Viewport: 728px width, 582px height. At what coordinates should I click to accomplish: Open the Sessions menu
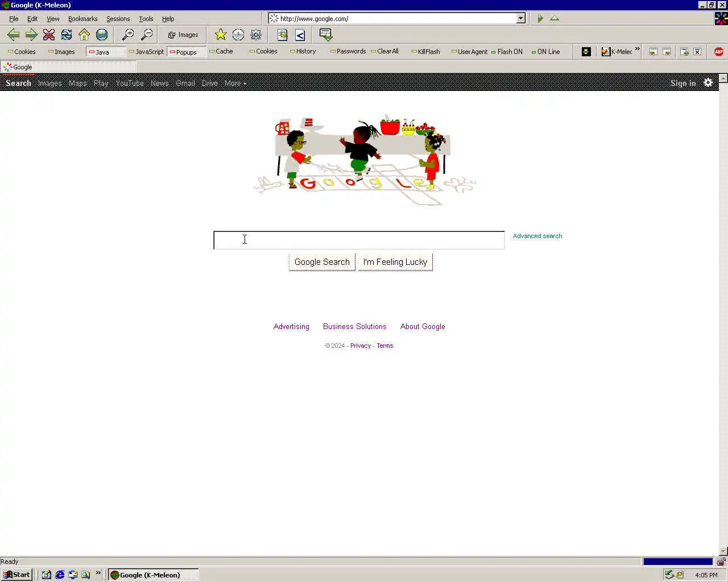[118, 19]
